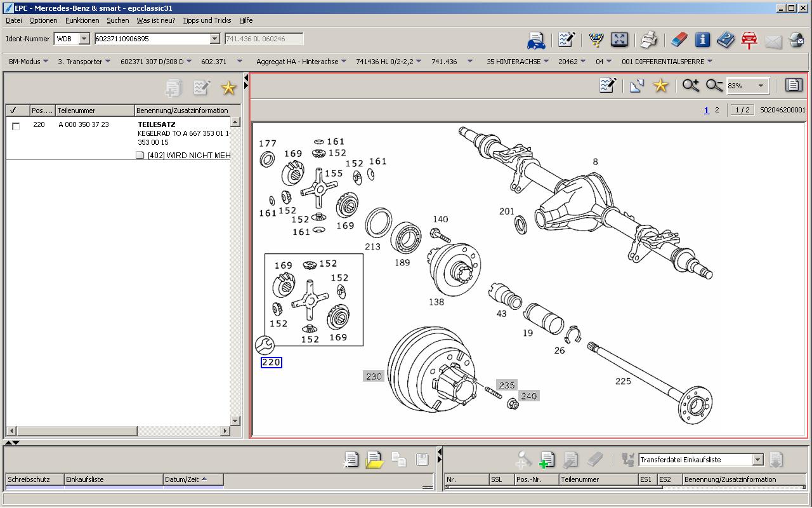This screenshot has height=508, width=812.
Task: Sort by Datum/Zeit column header
Action: point(193,479)
